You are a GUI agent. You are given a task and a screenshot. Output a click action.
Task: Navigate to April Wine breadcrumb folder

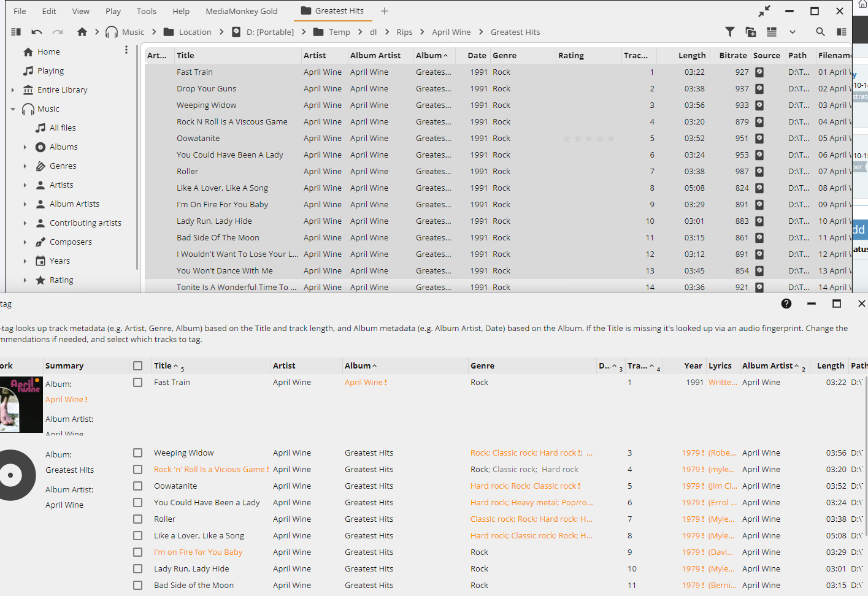pos(451,32)
